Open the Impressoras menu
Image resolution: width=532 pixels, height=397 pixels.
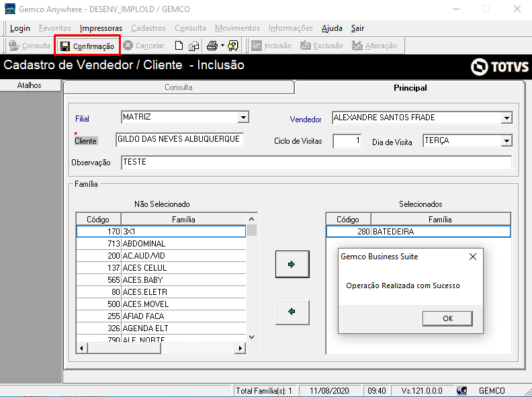(101, 28)
